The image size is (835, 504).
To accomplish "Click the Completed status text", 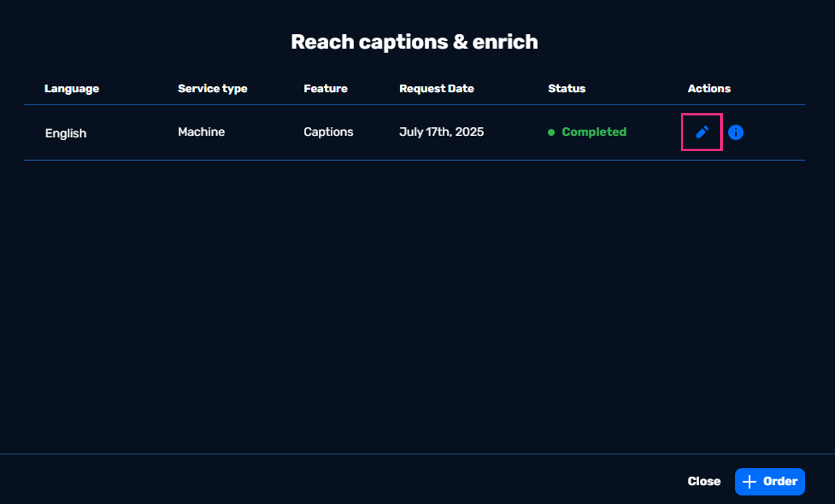I will point(594,132).
